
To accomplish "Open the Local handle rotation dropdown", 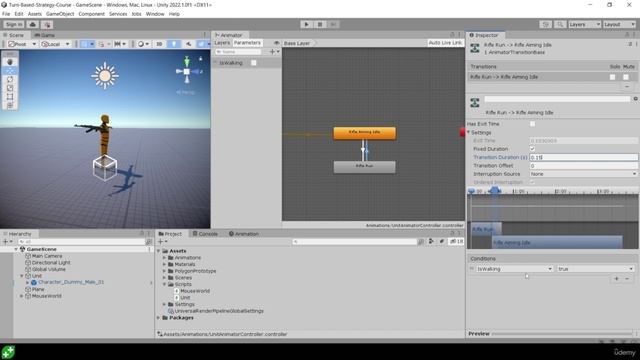I will [55, 44].
